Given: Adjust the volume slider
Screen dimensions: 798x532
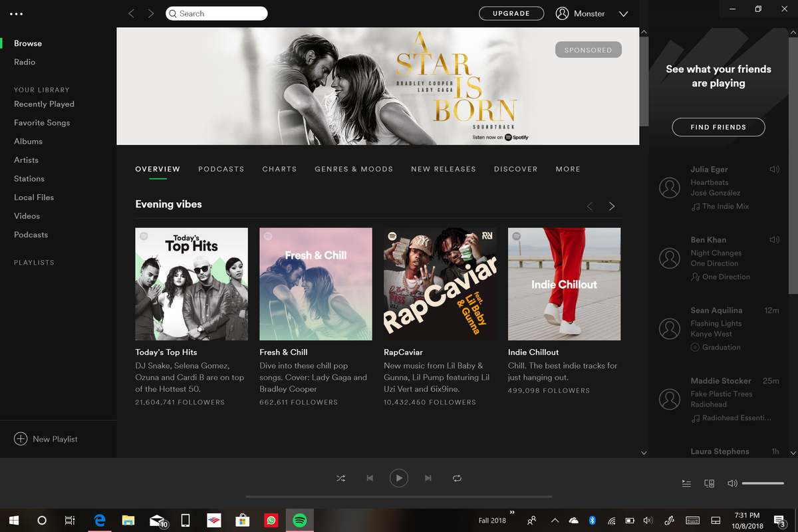Looking at the screenshot, I should point(763,483).
